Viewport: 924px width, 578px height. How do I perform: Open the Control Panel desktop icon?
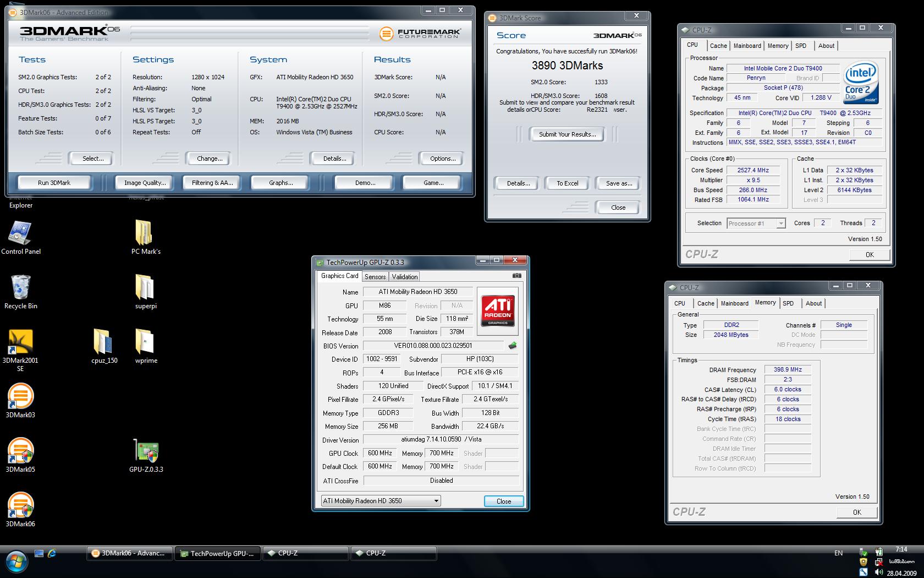tap(20, 237)
